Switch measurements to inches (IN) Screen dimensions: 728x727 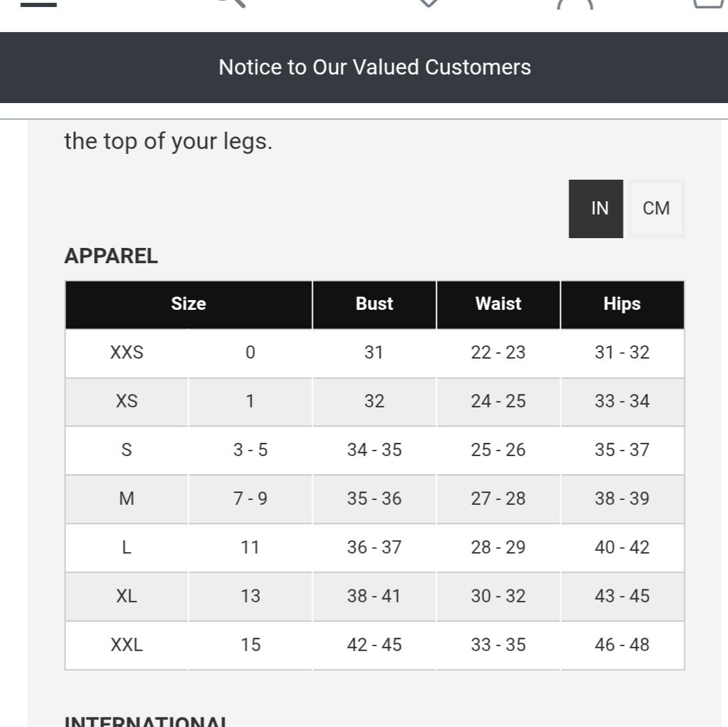tap(599, 208)
